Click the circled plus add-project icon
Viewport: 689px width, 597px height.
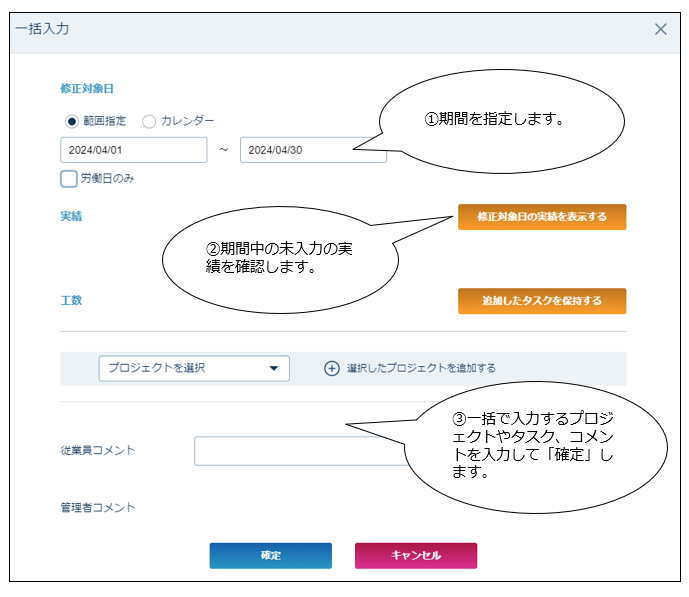[x=332, y=368]
